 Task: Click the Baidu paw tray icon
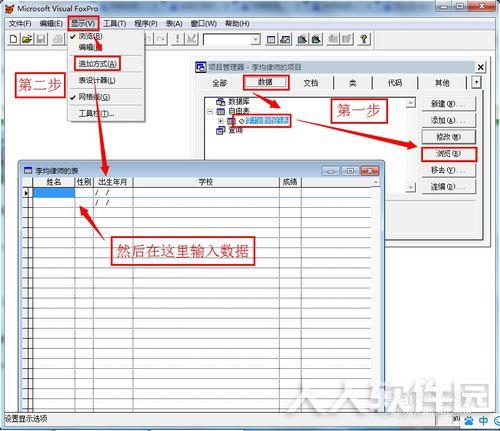click(x=469, y=420)
